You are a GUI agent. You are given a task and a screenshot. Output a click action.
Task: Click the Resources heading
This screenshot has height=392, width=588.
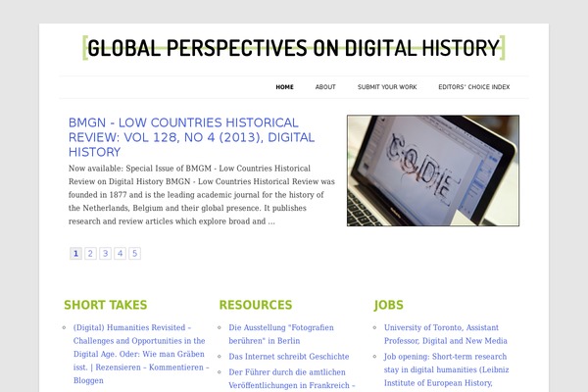tap(256, 305)
